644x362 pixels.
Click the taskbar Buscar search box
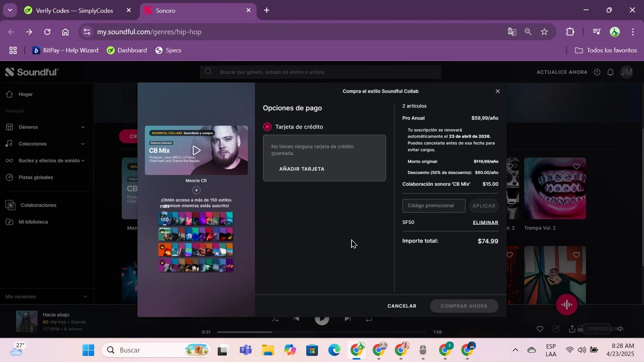click(157, 350)
